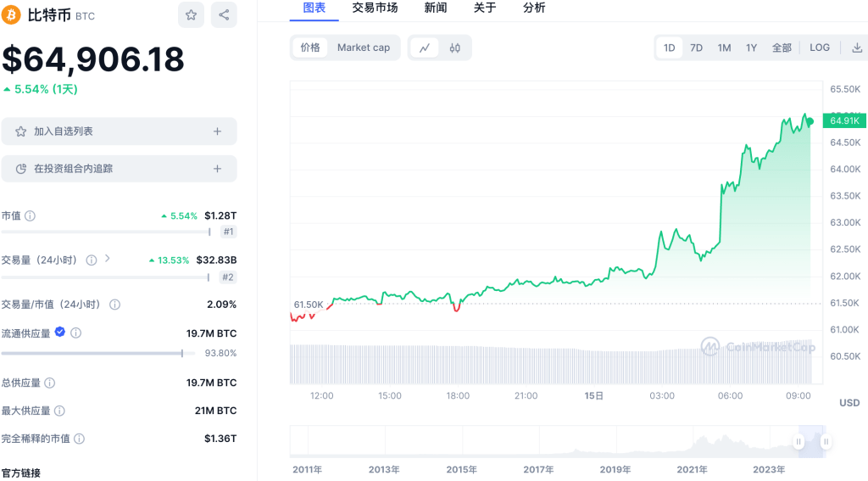Click info icon next to 最大供应量
The image size is (868, 481).
pyautogui.click(x=58, y=411)
